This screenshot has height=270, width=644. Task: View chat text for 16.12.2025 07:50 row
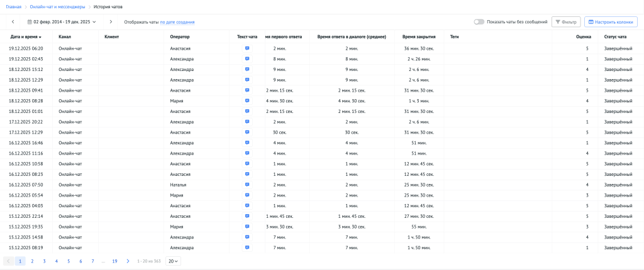pos(247,185)
